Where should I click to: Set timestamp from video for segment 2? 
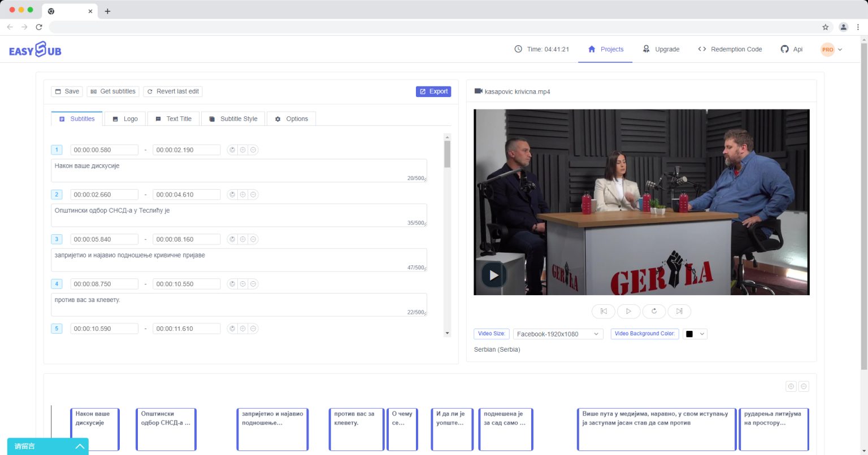[232, 194]
